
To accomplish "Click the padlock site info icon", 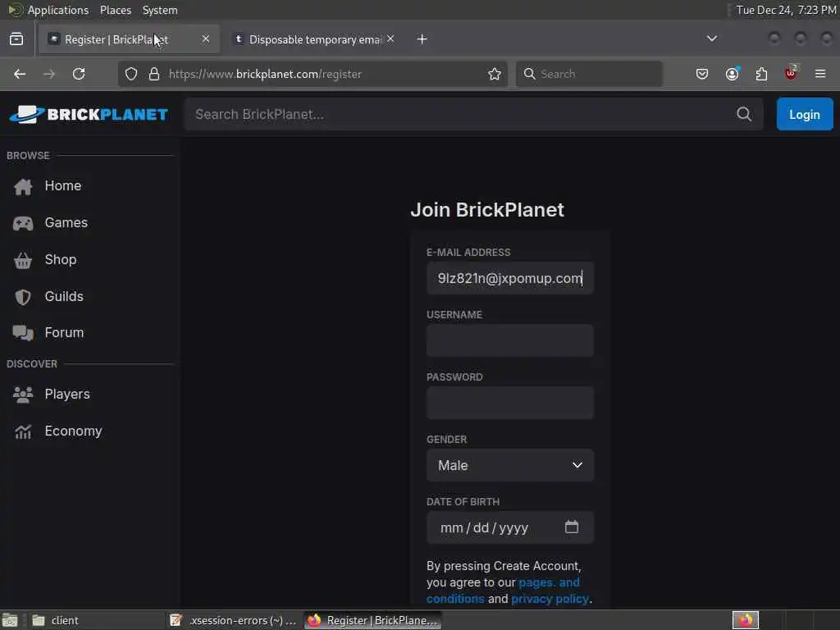I will pyautogui.click(x=154, y=74).
